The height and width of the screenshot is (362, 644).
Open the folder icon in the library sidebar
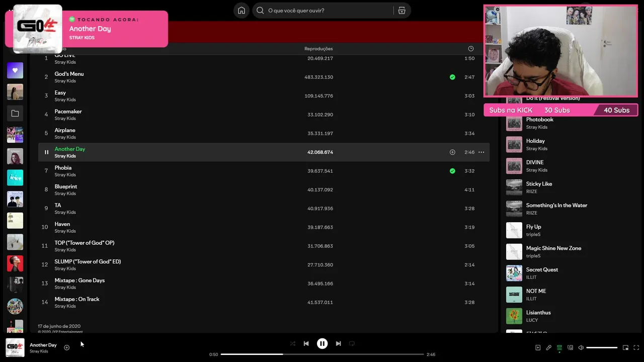[15, 114]
